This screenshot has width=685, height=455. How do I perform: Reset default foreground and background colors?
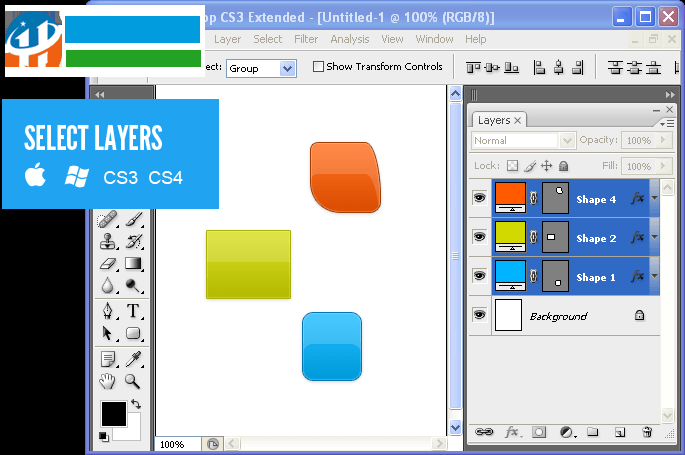click(x=104, y=436)
